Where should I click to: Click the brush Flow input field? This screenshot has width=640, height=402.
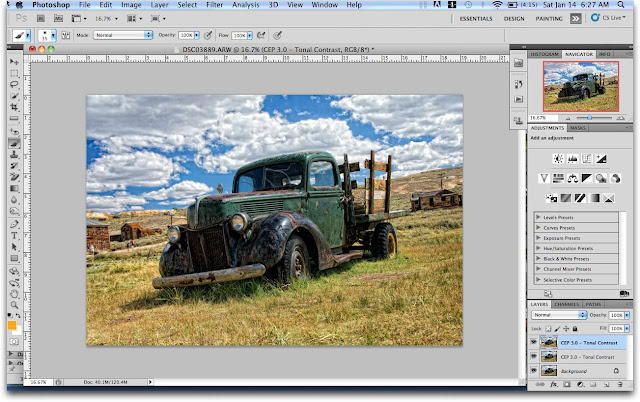point(239,36)
